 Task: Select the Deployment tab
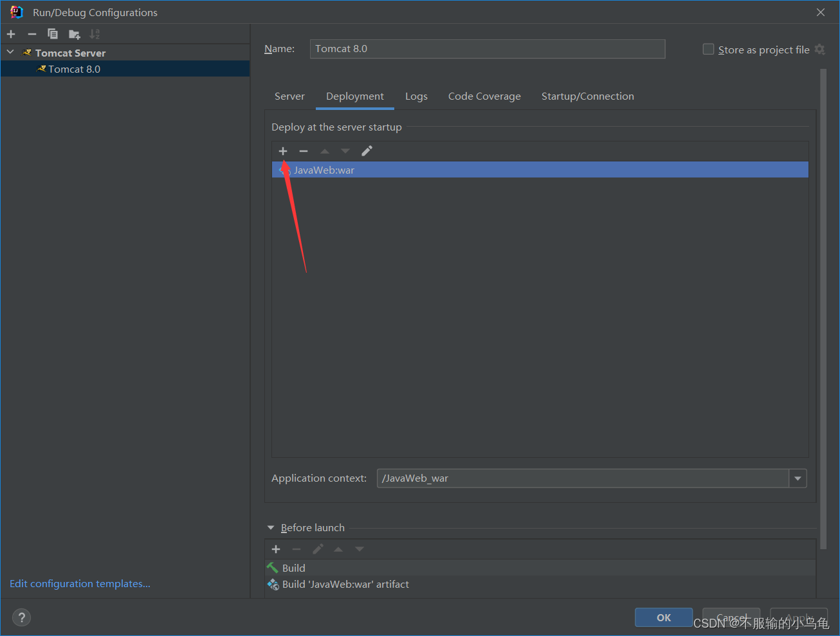(x=355, y=96)
